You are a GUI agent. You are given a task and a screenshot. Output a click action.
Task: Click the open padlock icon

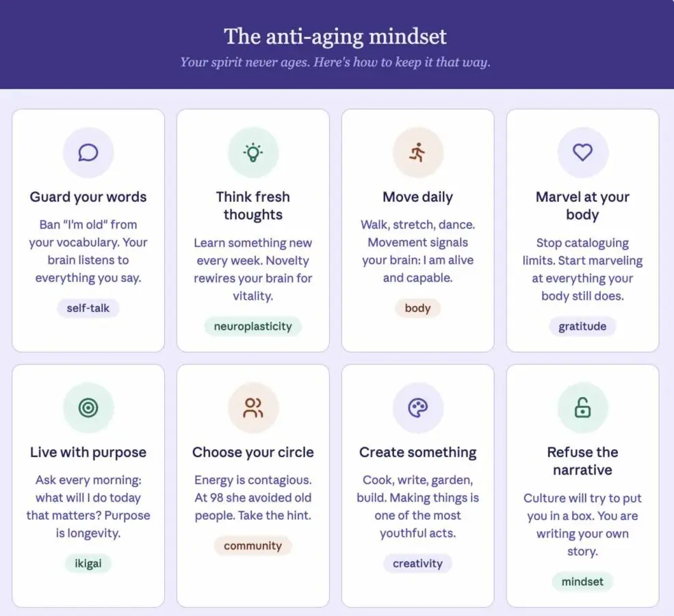click(582, 407)
